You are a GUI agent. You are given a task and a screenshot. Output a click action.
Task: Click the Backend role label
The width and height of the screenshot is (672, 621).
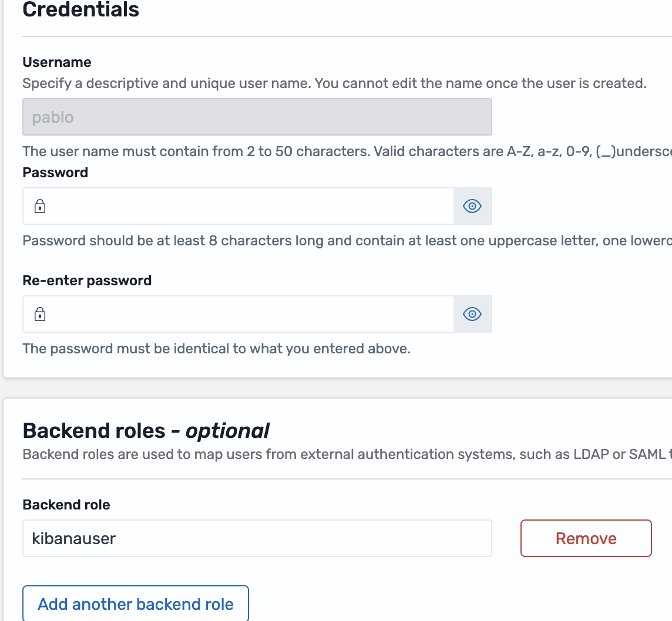(x=66, y=505)
